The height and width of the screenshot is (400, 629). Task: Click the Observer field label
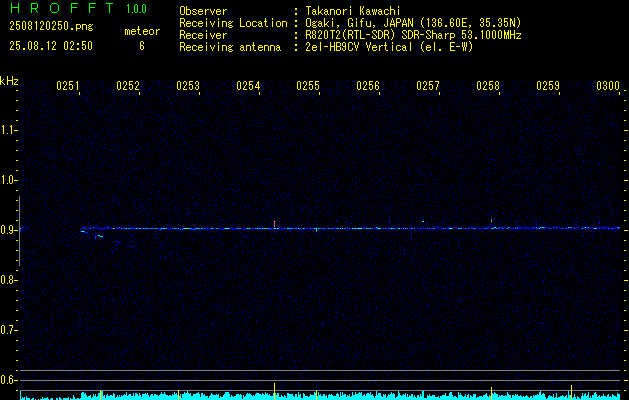pyautogui.click(x=203, y=11)
